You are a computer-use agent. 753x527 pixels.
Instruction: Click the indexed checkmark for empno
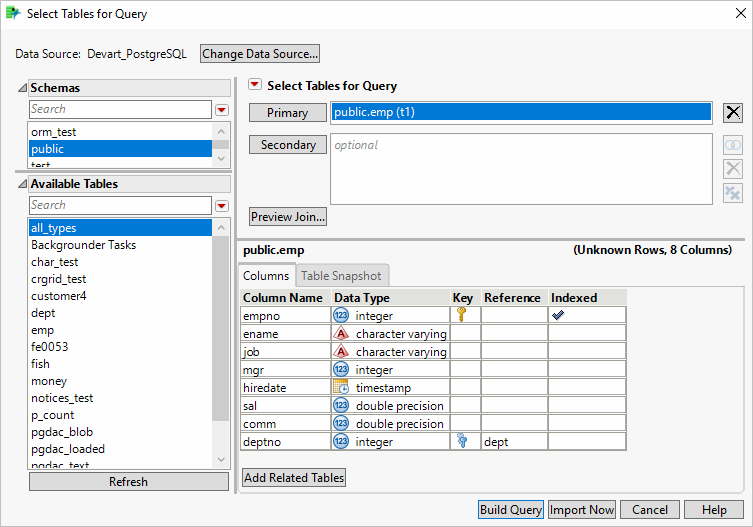[x=558, y=315]
